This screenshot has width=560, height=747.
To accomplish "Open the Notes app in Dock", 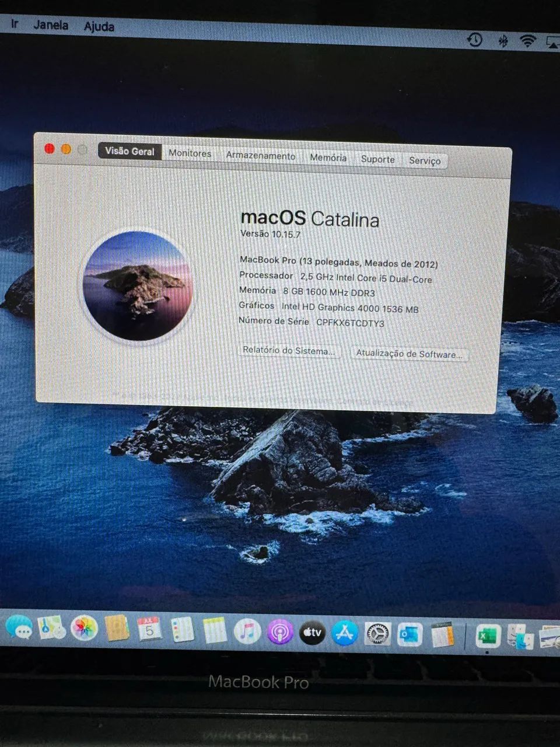I will [x=215, y=631].
